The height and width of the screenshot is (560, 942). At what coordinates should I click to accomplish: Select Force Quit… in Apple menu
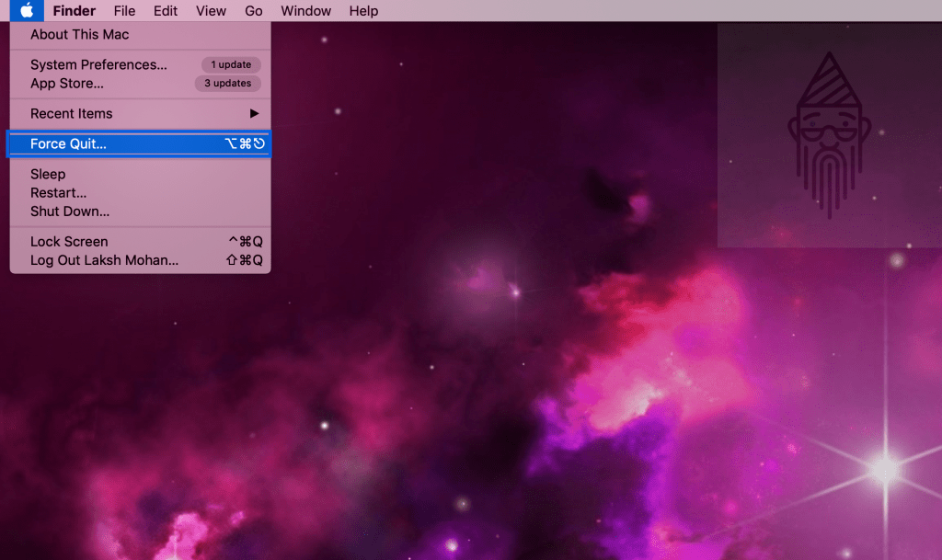coord(140,143)
